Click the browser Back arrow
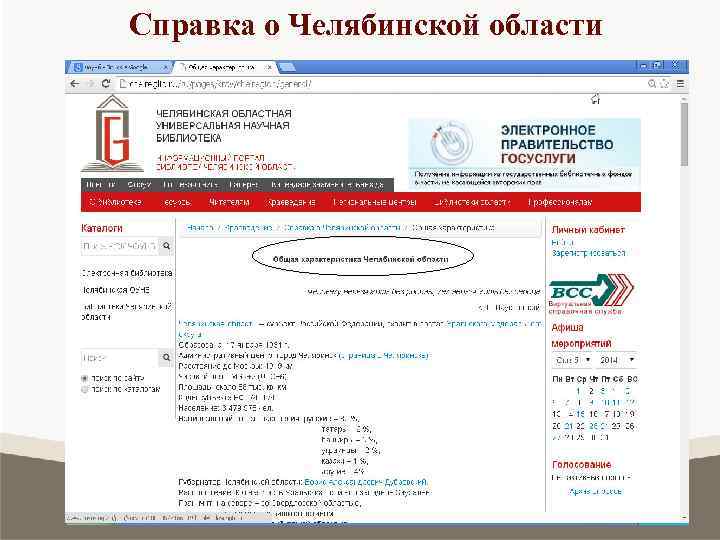The height and width of the screenshot is (540, 720). point(75,84)
